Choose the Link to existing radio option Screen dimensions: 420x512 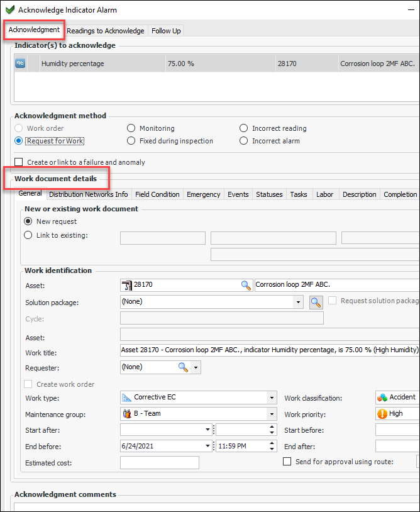click(28, 235)
